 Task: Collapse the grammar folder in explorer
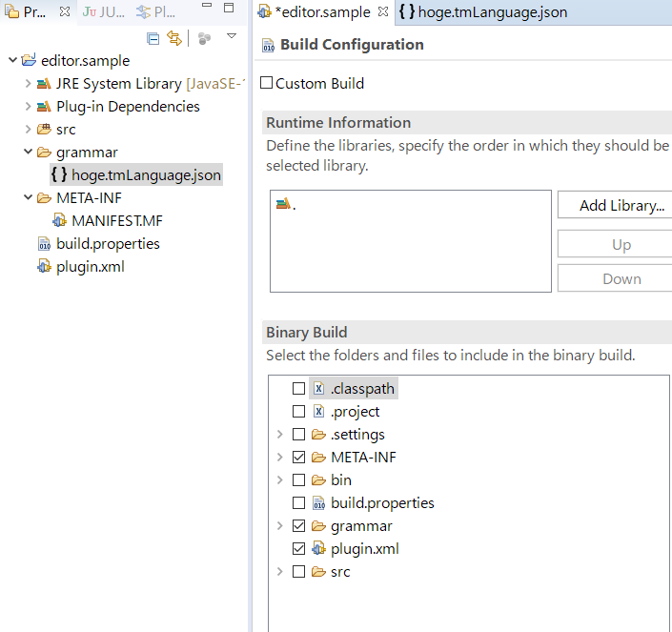coord(28,152)
